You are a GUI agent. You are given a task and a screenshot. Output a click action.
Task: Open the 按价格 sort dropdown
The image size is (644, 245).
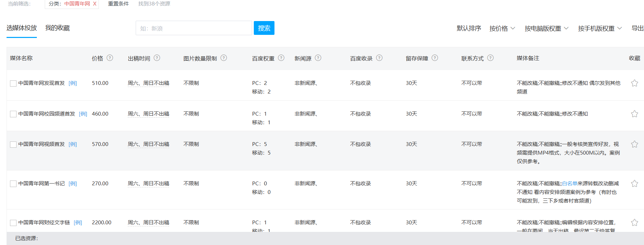tap(502, 28)
